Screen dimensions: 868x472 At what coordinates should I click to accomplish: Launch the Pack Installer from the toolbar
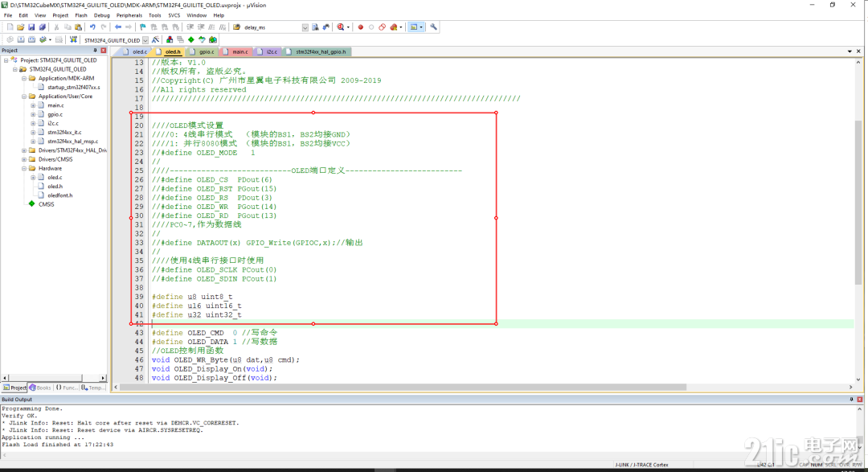click(212, 40)
